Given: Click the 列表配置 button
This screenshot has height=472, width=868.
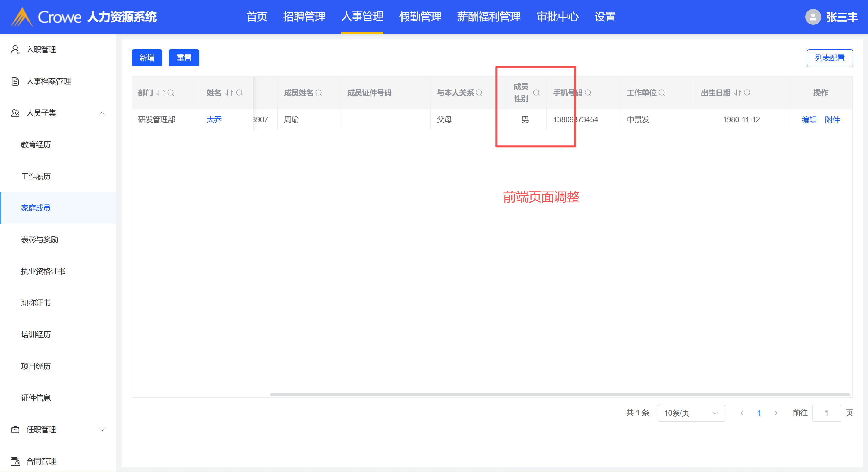Looking at the screenshot, I should tap(830, 58).
